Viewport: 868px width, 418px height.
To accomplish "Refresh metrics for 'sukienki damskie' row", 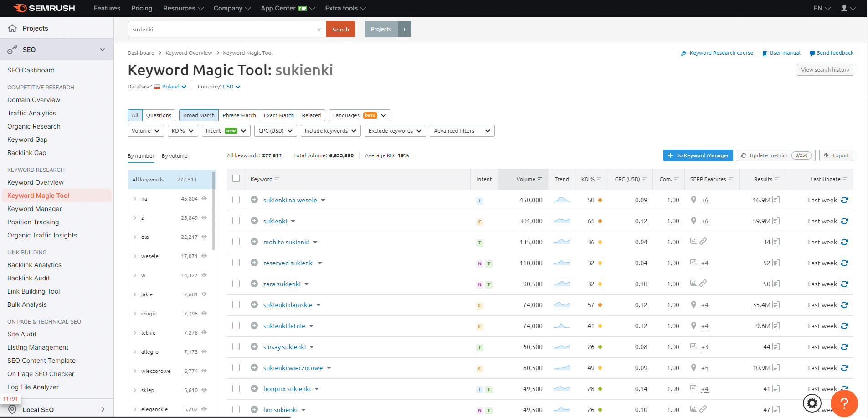I will tap(844, 305).
